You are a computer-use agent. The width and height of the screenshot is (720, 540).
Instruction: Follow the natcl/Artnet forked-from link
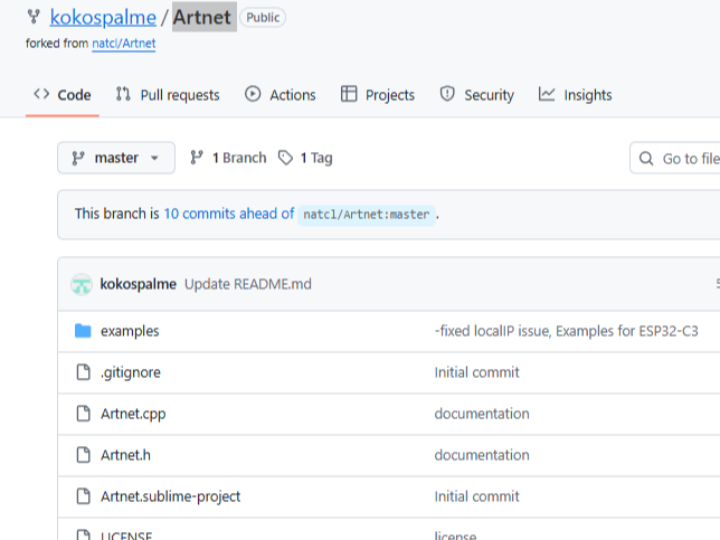(x=123, y=44)
